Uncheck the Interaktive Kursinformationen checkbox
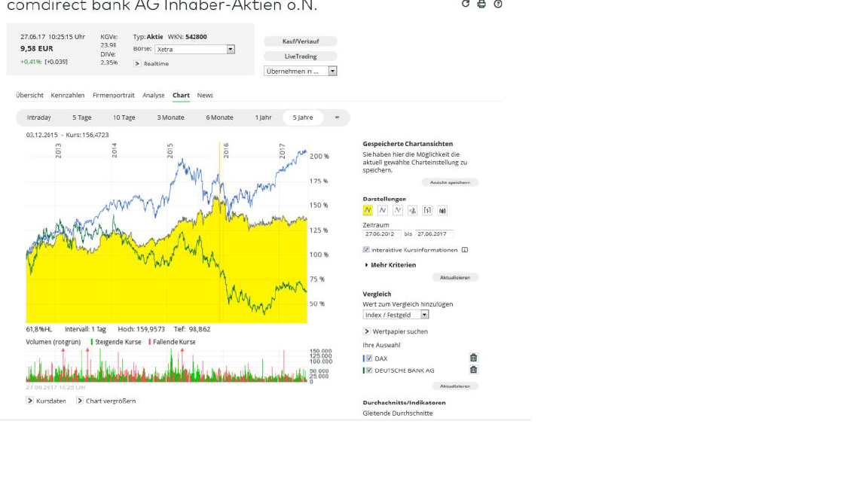Image resolution: width=868 pixels, height=488 pixels. coord(366,250)
